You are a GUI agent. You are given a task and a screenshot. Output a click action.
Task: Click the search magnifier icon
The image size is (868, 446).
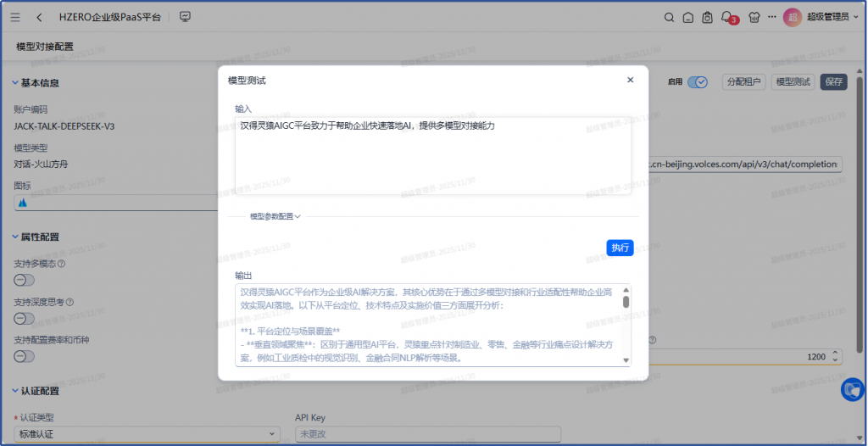point(669,17)
